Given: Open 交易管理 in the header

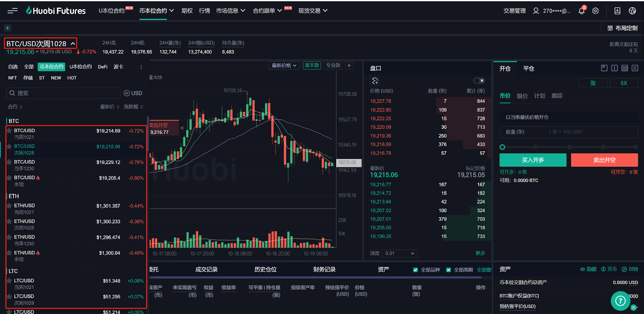Looking at the screenshot, I should click(x=514, y=11).
